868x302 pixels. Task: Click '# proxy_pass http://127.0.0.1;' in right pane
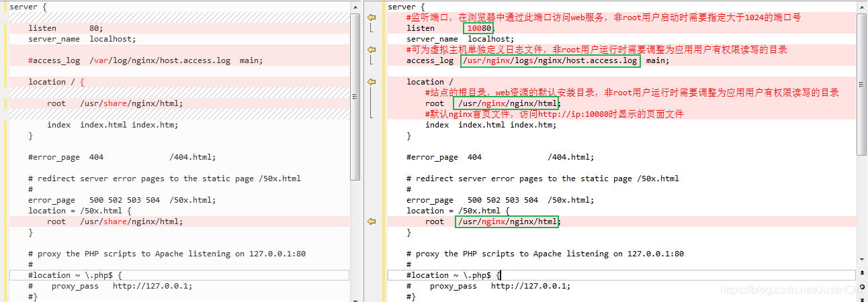tap(488, 286)
